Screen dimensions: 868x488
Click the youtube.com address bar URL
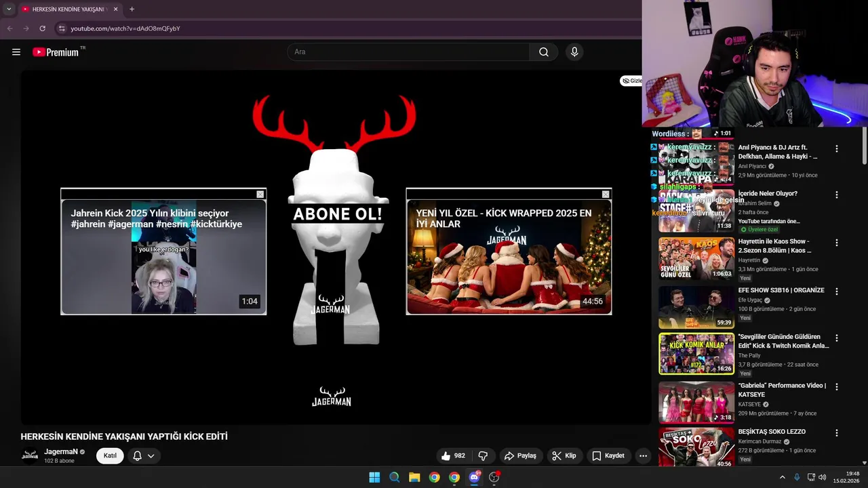125,28
